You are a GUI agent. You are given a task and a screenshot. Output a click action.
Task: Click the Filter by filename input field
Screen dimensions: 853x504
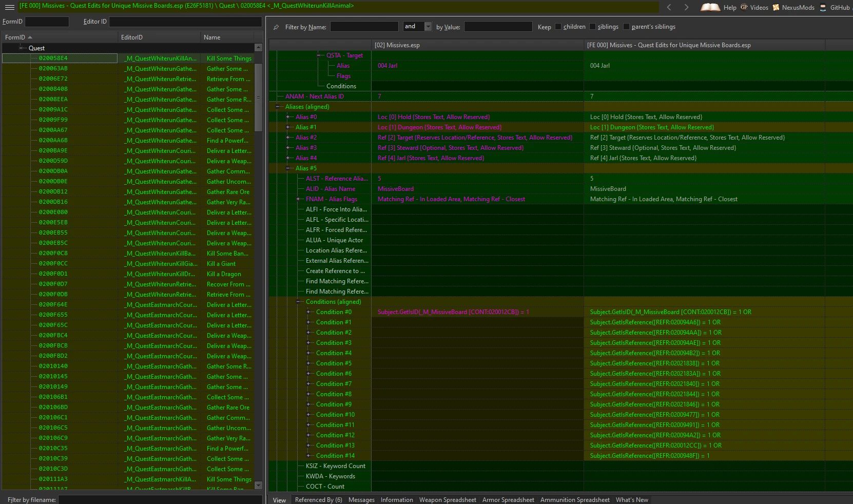pos(160,499)
